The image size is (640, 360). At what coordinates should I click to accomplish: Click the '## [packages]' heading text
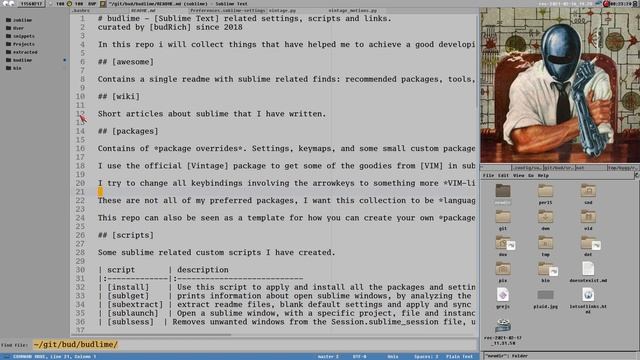(128, 131)
